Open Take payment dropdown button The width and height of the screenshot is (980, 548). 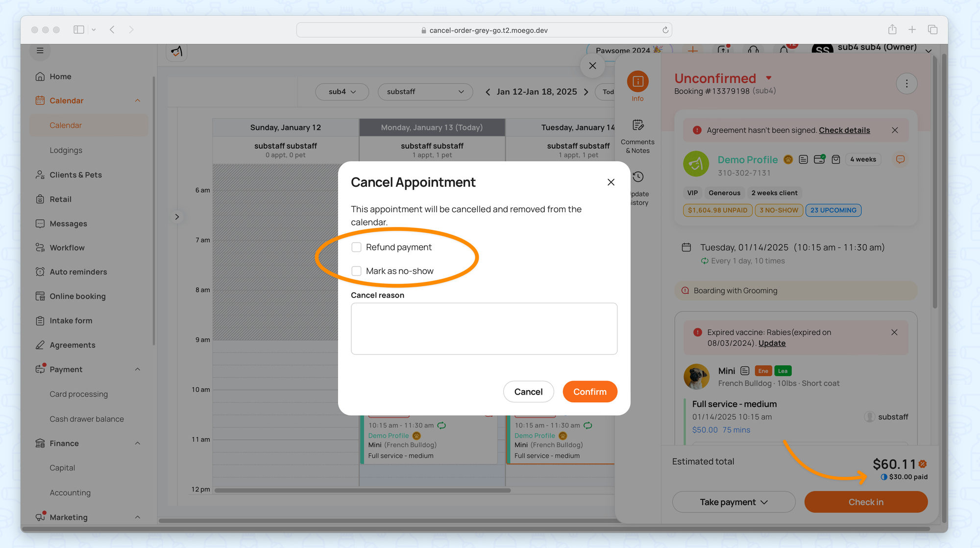pos(733,502)
